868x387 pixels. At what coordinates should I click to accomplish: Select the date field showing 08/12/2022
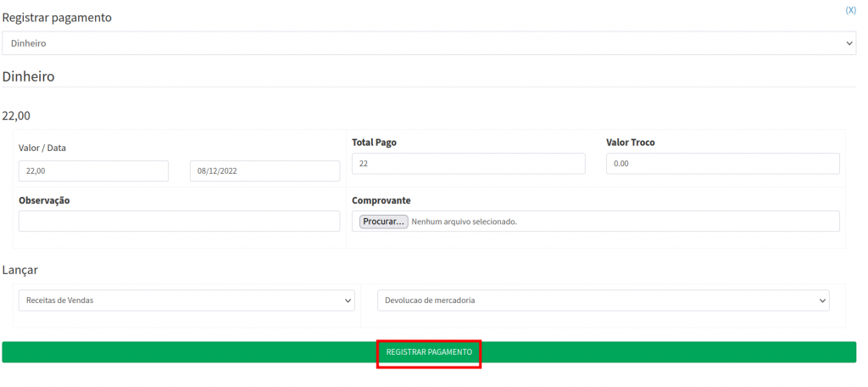(264, 171)
